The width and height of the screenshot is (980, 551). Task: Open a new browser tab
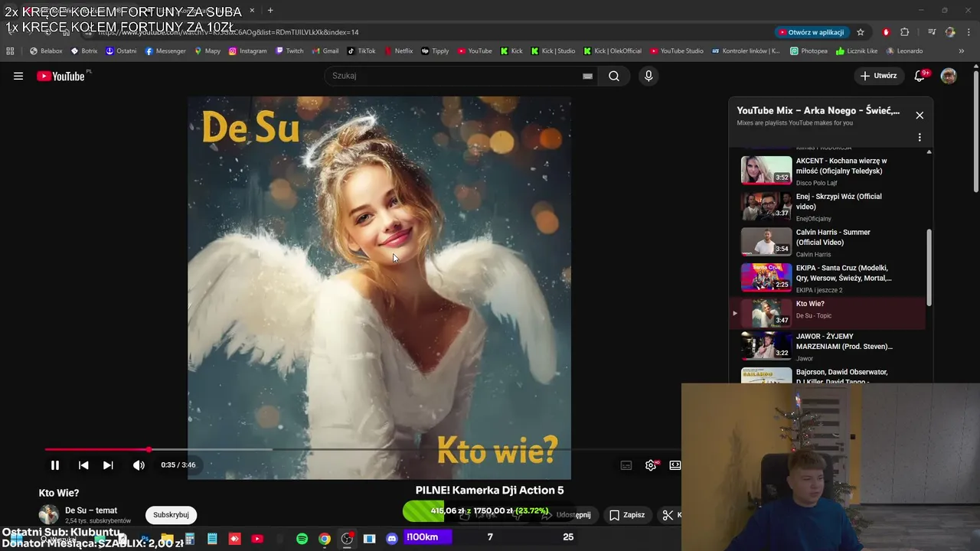270,11
